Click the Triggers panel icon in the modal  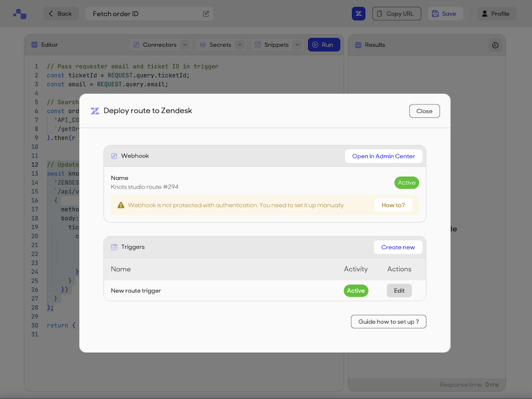tap(114, 247)
